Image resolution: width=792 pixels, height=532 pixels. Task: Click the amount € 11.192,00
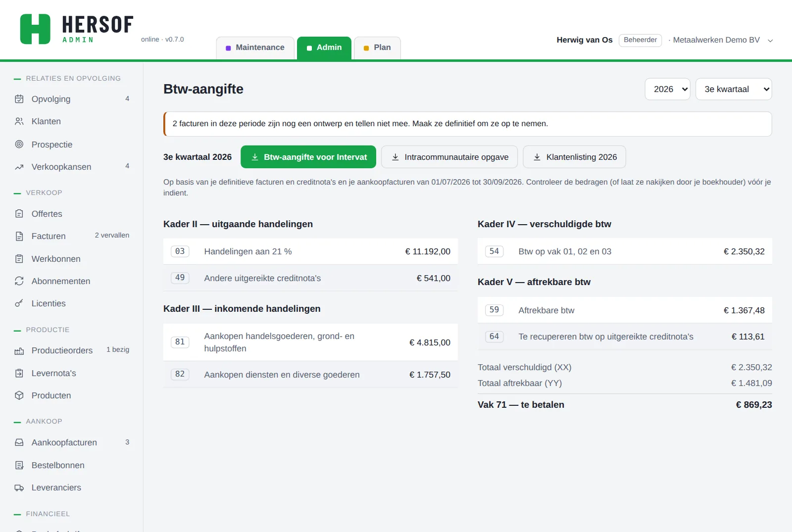[428, 251]
